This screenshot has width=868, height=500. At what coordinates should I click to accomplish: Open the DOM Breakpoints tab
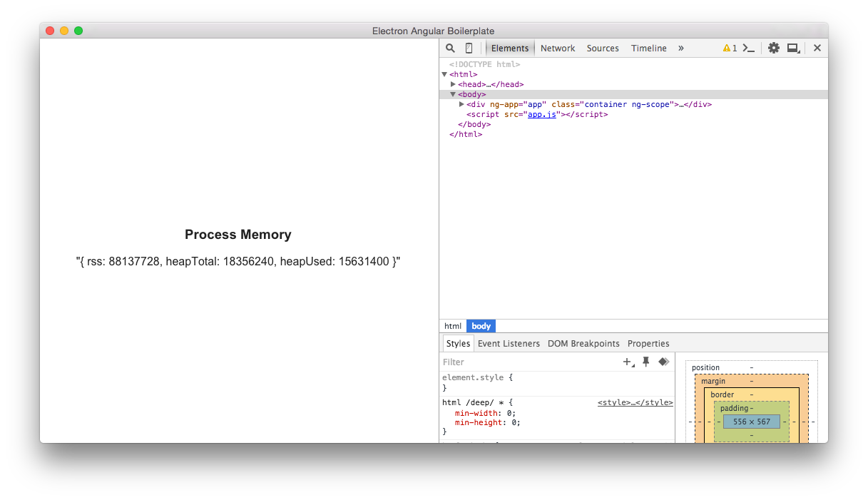pyautogui.click(x=583, y=343)
